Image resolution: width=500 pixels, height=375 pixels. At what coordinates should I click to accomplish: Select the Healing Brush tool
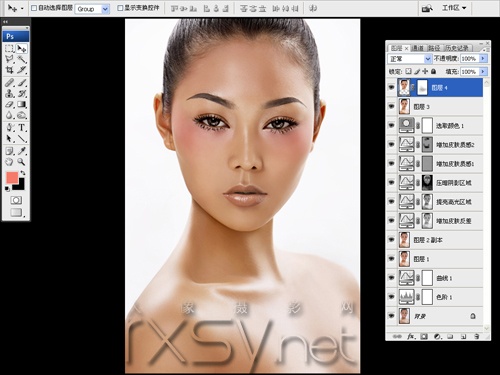10,82
